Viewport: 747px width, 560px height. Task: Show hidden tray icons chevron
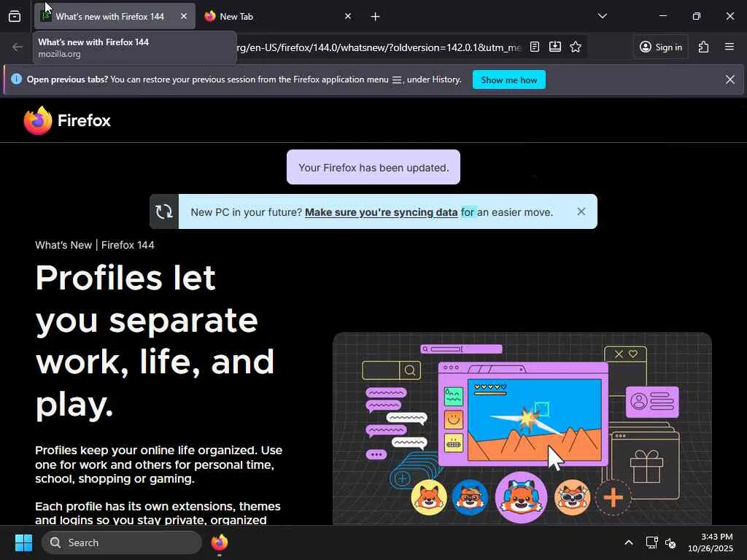tap(628, 542)
